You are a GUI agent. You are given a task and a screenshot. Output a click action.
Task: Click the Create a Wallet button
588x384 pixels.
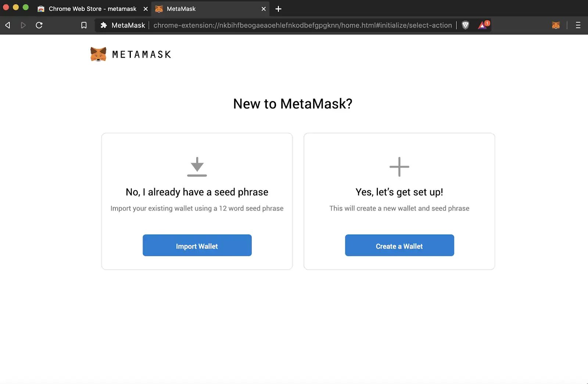pyautogui.click(x=399, y=245)
